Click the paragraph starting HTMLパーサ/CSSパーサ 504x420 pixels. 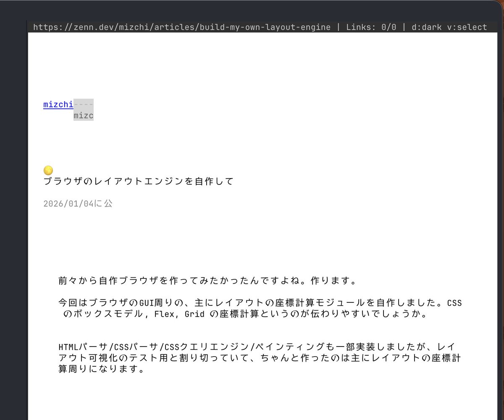point(260,358)
